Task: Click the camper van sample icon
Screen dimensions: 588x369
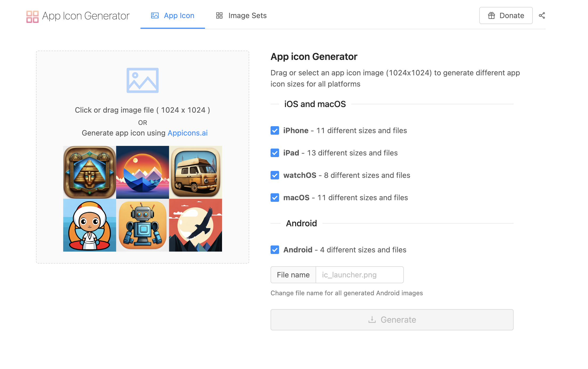Action: tap(195, 172)
